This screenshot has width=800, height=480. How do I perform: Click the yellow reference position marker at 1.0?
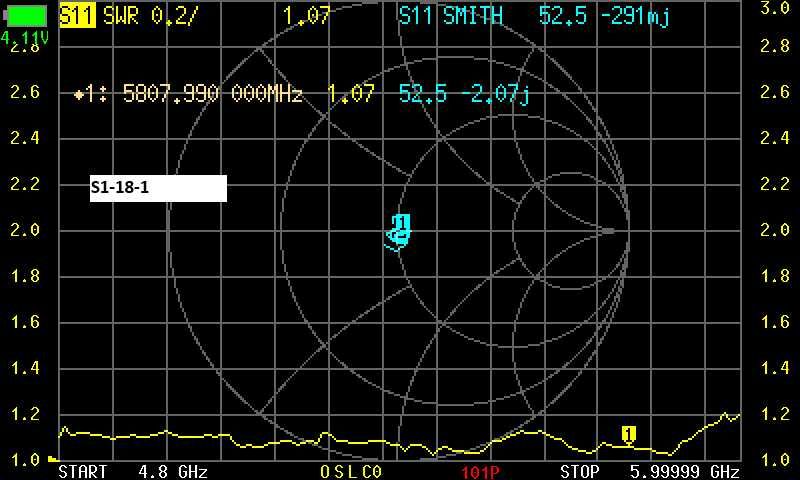click(x=53, y=459)
